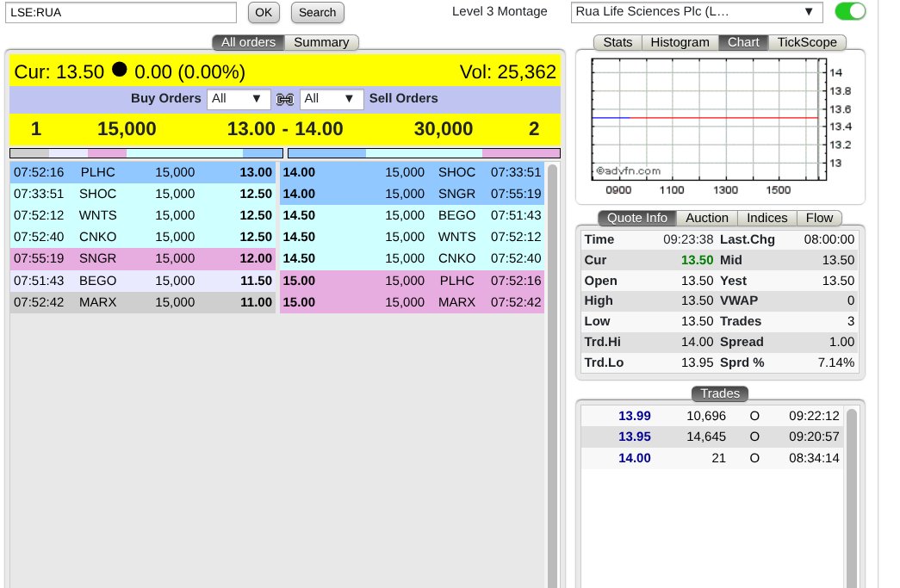Click the 13.00 - 14.00 best bid-offer
Viewport: 900px width, 588px height.
tap(285, 129)
